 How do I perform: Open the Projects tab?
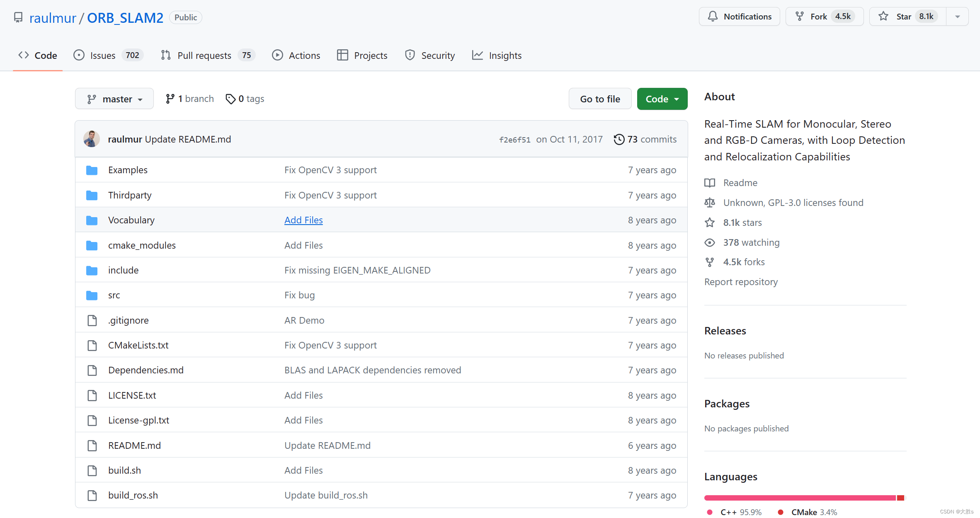pos(362,55)
